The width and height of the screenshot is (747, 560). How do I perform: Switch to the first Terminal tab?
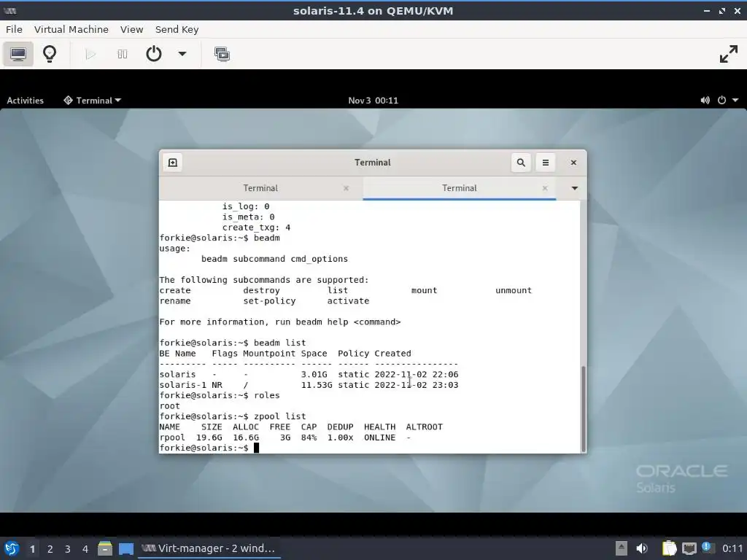pyautogui.click(x=260, y=188)
